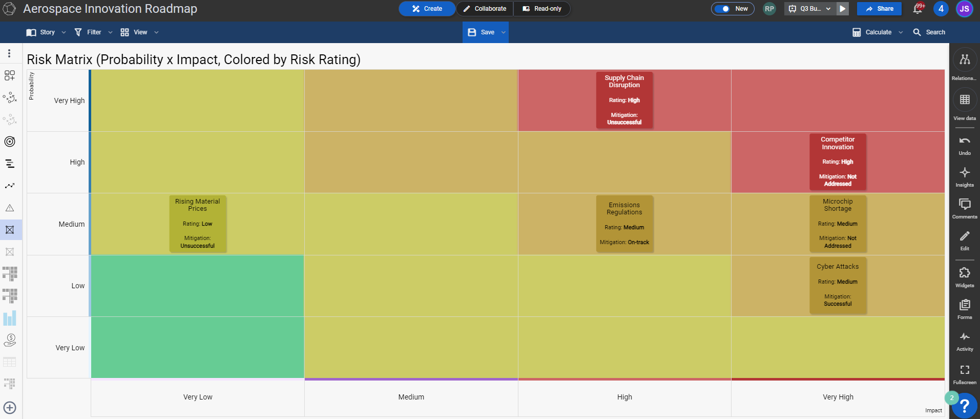
Task: Open the Widgets puzzle icon
Action: [x=965, y=273]
